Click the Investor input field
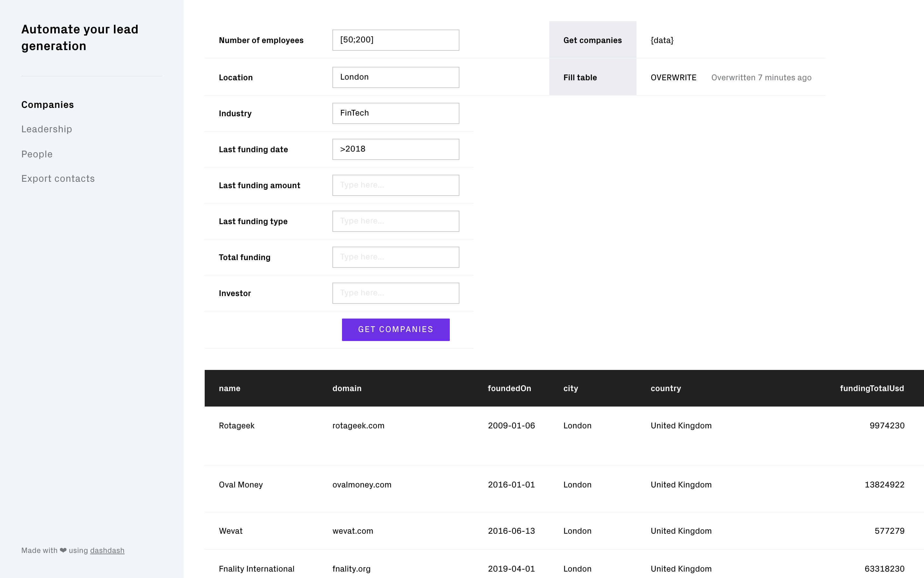 point(396,293)
